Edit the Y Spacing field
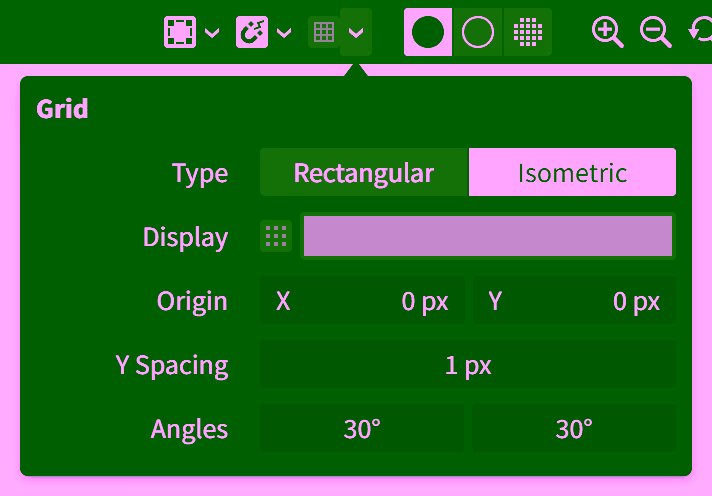This screenshot has width=712, height=496. coord(468,365)
